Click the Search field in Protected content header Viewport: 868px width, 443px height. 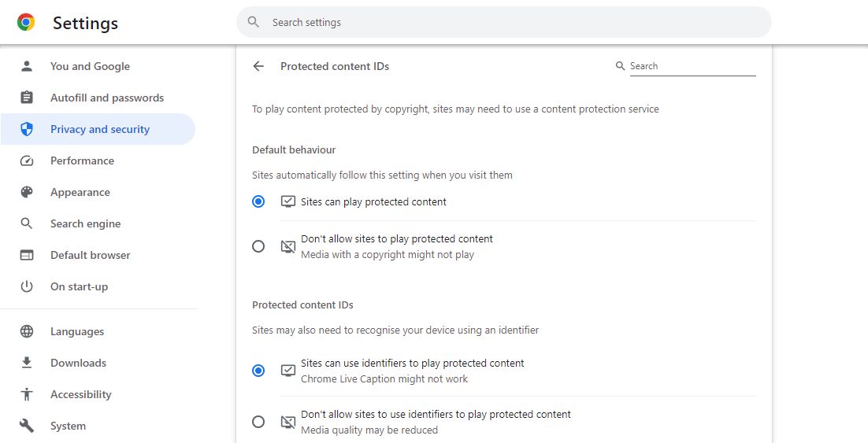692,66
